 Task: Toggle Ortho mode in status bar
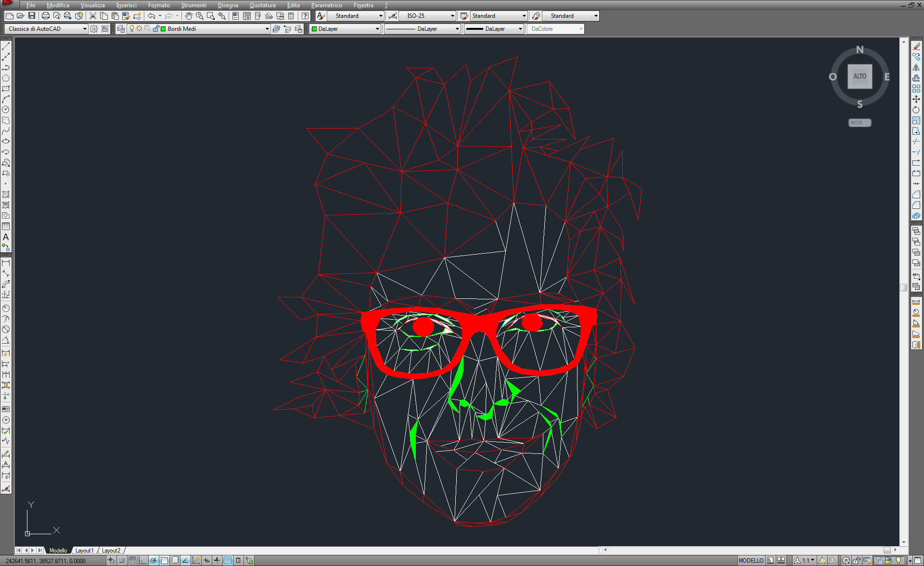point(142,560)
